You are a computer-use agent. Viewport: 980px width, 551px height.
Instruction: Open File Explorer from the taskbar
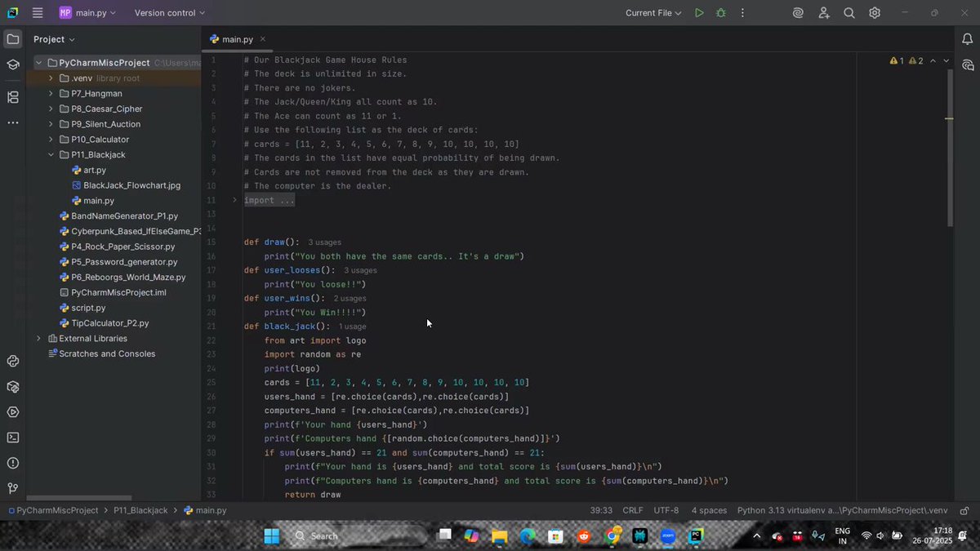[499, 536]
